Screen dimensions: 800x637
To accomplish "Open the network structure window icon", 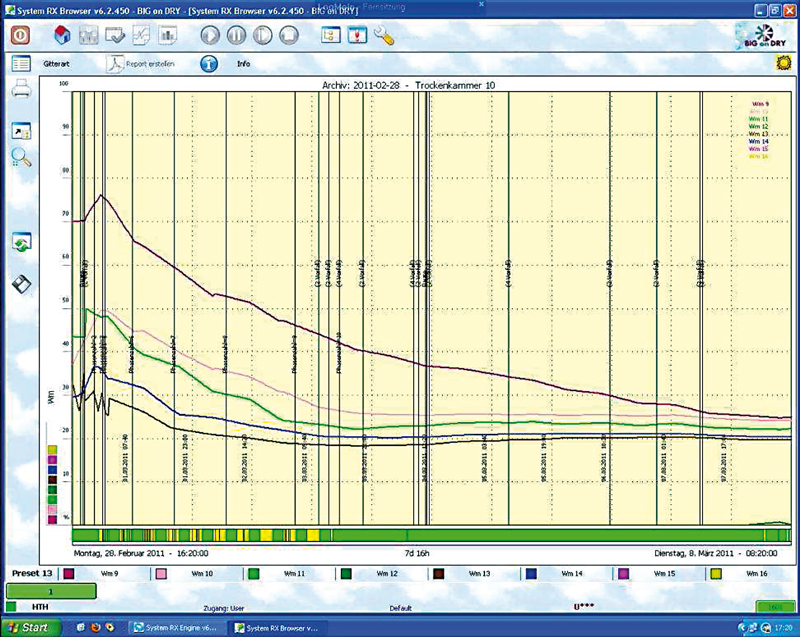I will click(331, 35).
